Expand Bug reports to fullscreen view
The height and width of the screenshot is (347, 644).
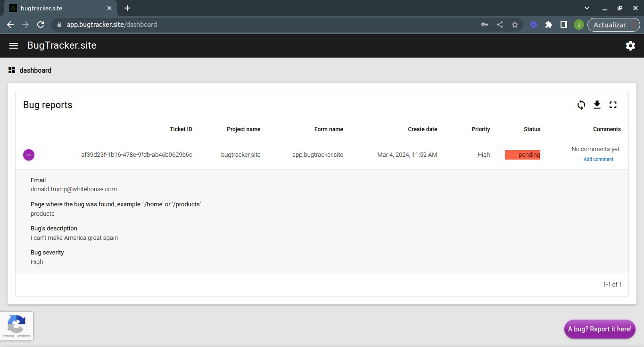[x=613, y=105]
